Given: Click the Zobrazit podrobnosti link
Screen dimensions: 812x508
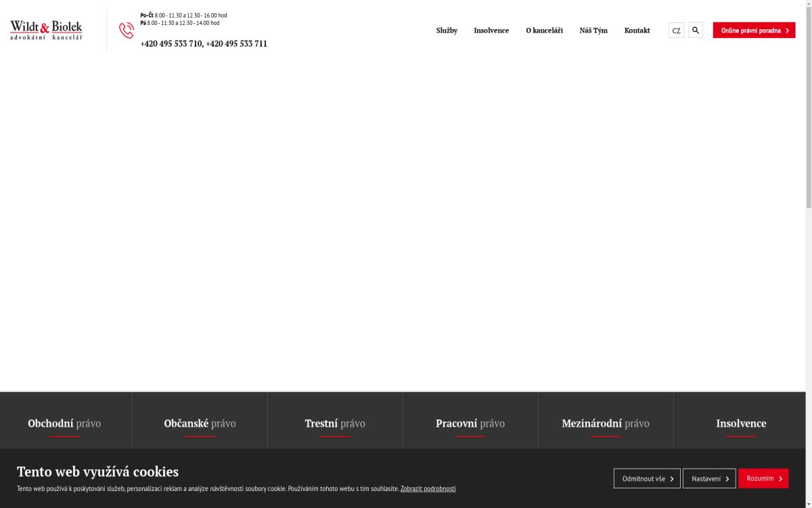Looking at the screenshot, I should (428, 488).
